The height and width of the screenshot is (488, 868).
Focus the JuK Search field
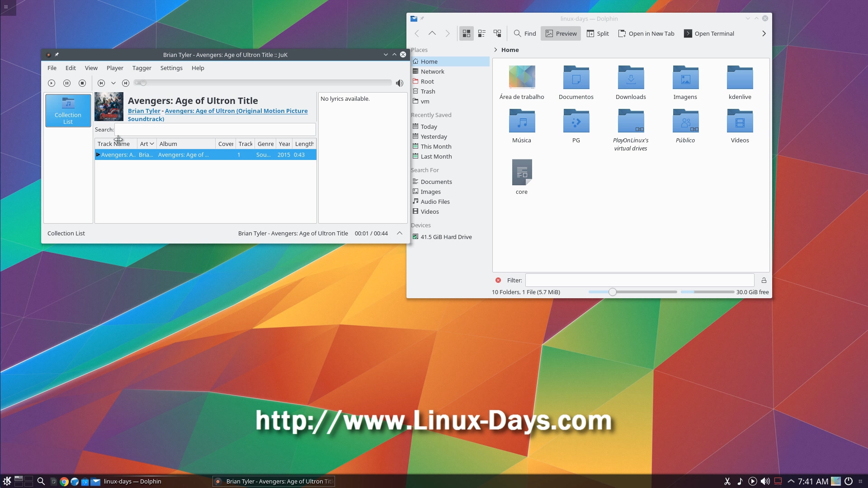[215, 130]
